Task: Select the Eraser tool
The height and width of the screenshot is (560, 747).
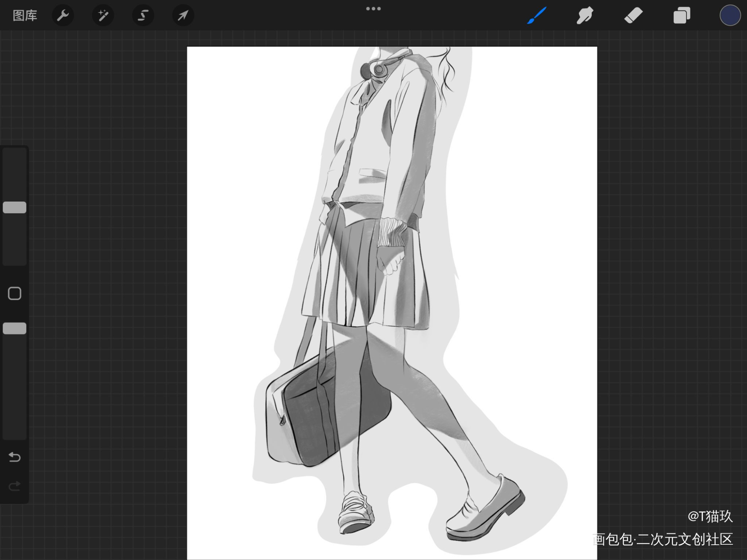Action: (x=633, y=15)
